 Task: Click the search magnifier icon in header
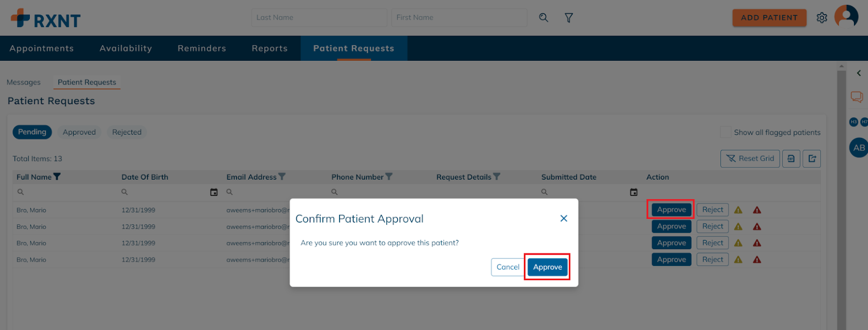click(x=543, y=18)
